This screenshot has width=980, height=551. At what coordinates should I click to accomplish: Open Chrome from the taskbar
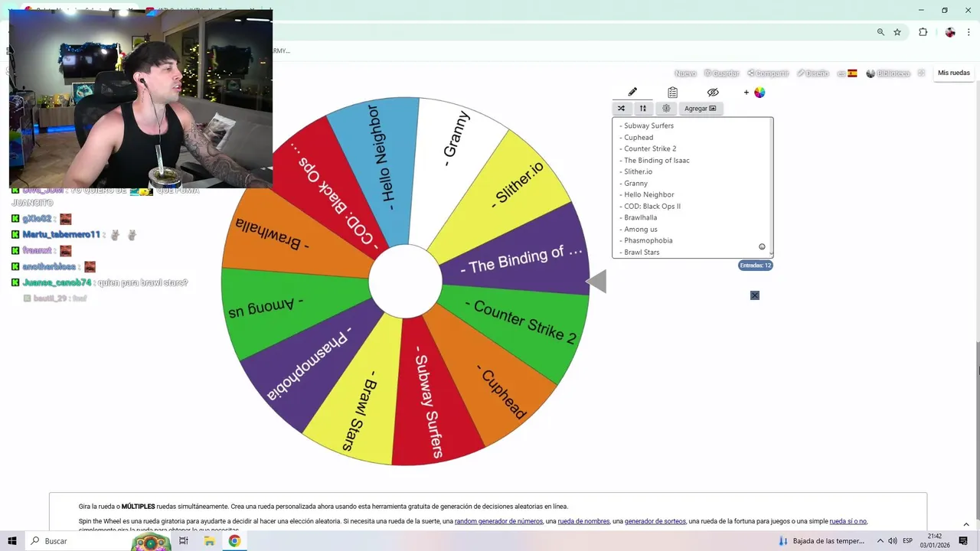click(x=234, y=541)
